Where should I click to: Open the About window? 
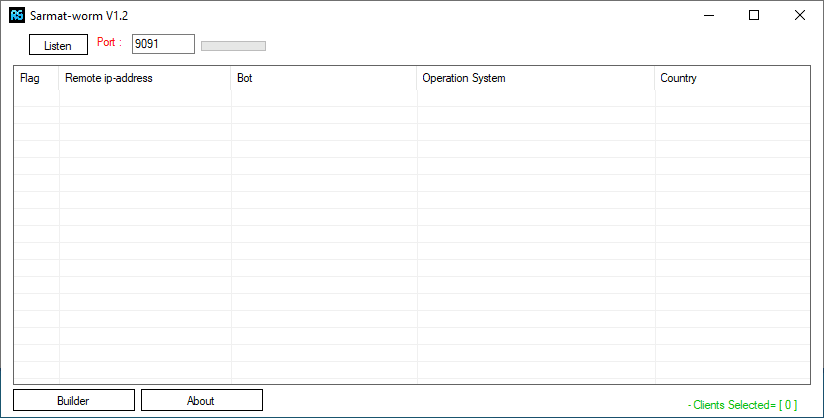click(x=201, y=400)
